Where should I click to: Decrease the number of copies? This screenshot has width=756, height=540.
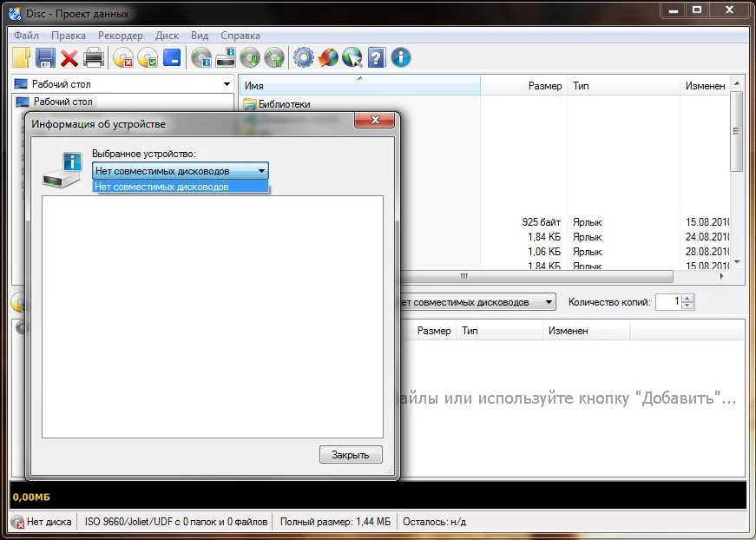(x=688, y=306)
